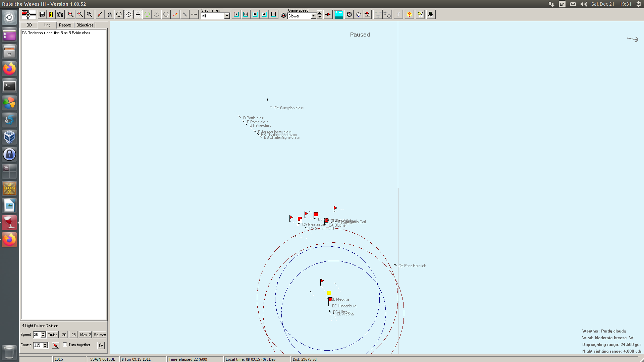
Task: Click the third magnifier zoom icon
Action: pos(90,14)
